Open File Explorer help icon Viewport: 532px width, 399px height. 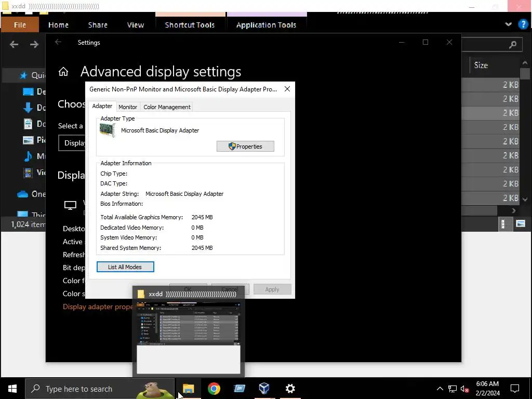click(x=523, y=24)
